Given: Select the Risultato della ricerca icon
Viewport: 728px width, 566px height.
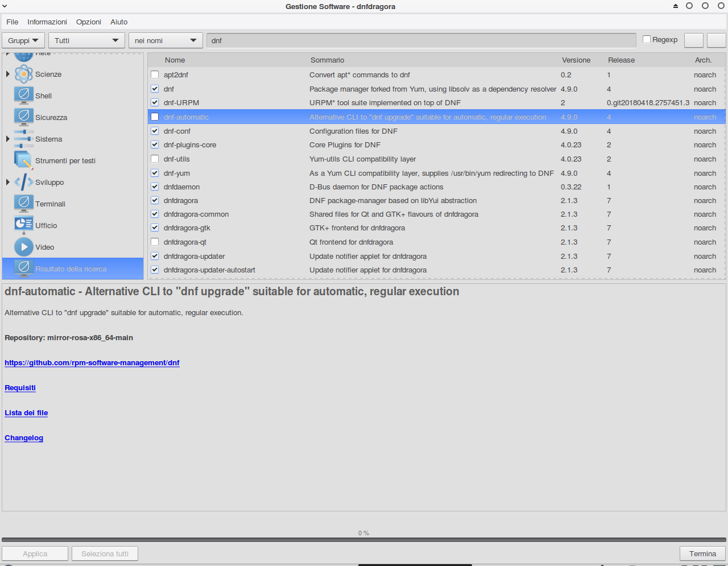Looking at the screenshot, I should point(23,268).
